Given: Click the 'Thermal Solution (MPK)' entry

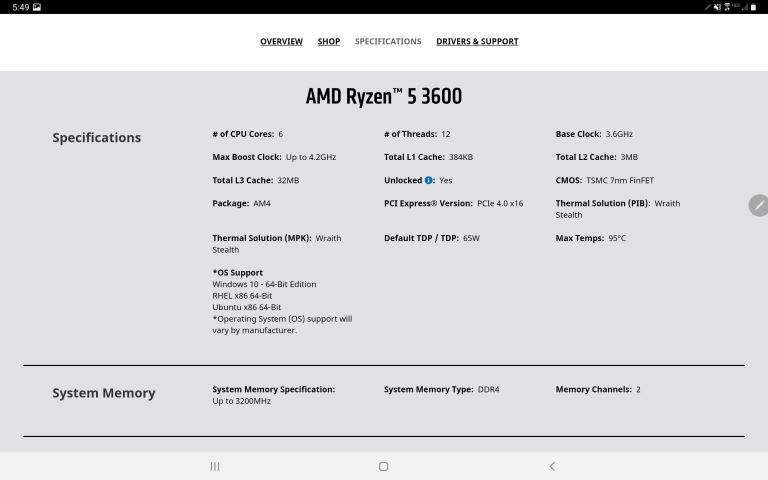Looking at the screenshot, I should tap(277, 244).
